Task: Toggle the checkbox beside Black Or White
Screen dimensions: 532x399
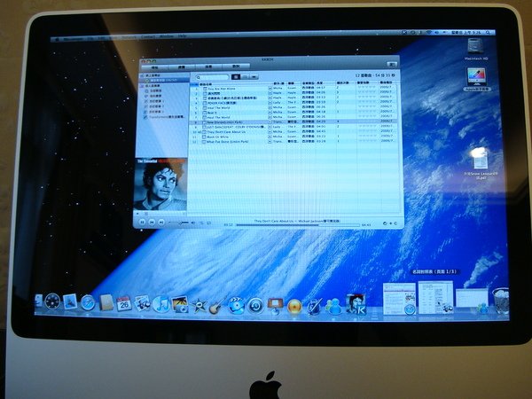Action: [204, 137]
